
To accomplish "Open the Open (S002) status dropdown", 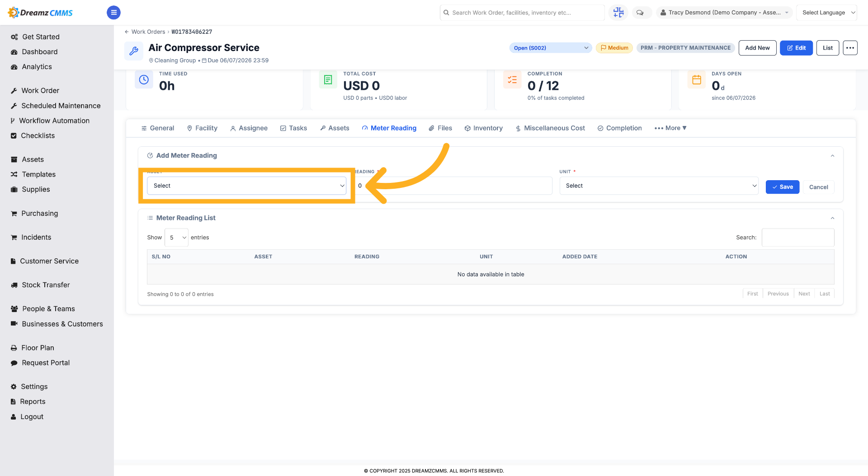I will [551, 48].
